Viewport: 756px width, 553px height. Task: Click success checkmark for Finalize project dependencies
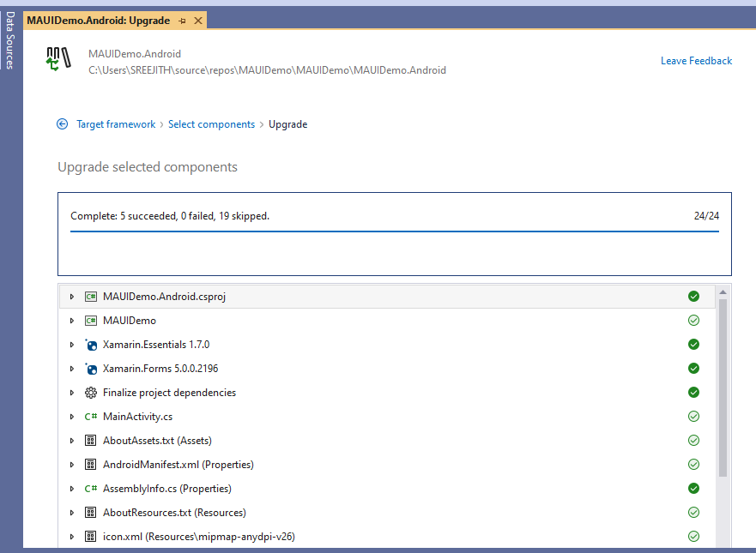(694, 393)
